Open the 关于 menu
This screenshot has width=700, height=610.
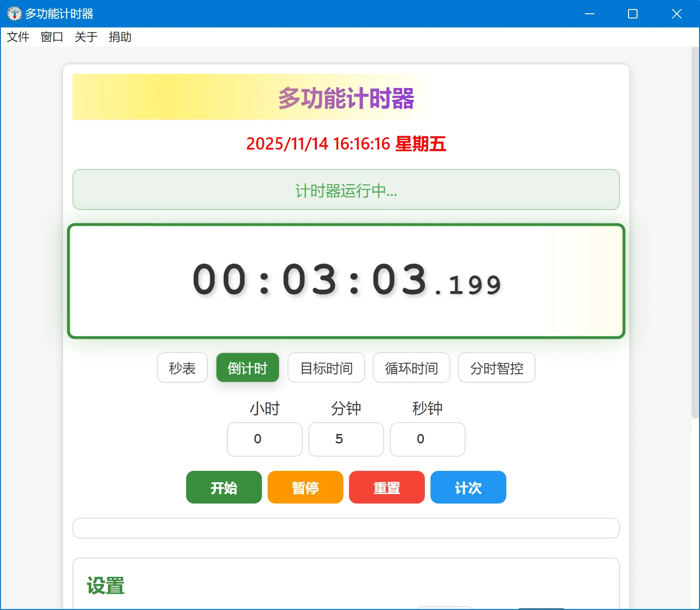click(86, 37)
